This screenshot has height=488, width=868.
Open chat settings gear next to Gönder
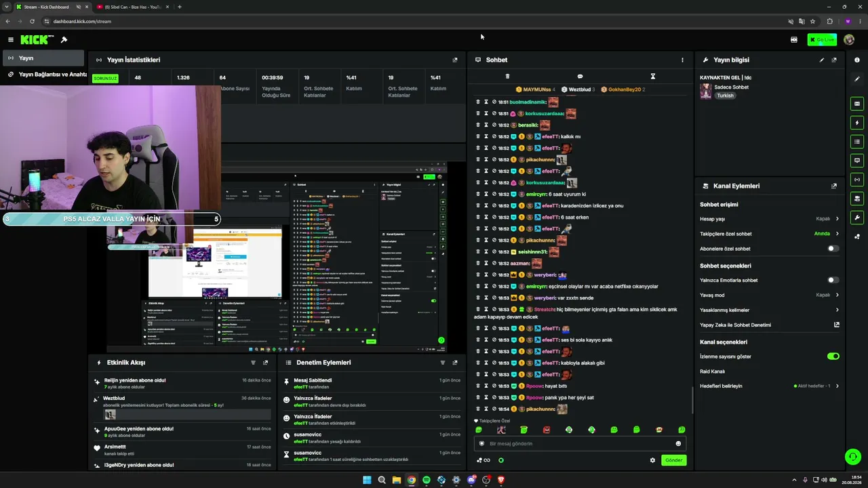652,460
